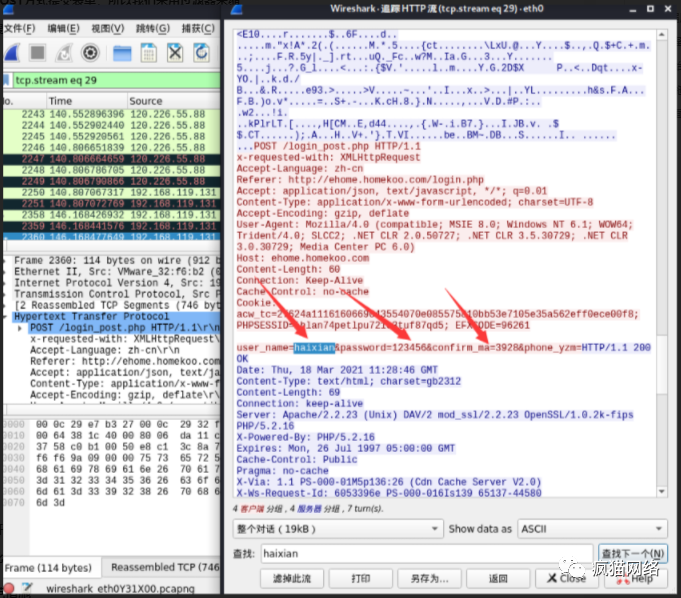Expand POST /login_post.php tree item
The height and width of the screenshot is (598, 681).
pyautogui.click(x=20, y=328)
